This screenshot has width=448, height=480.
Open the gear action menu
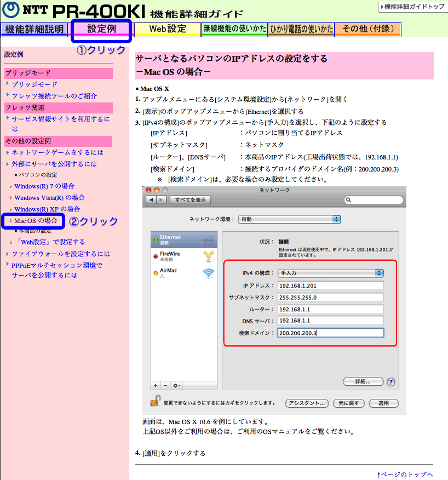176,386
